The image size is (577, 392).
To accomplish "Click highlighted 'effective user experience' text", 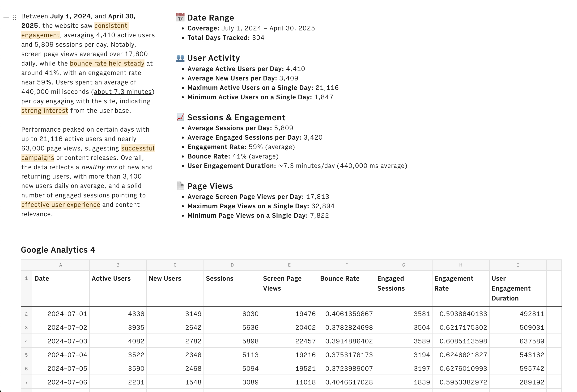I will click(x=61, y=205).
